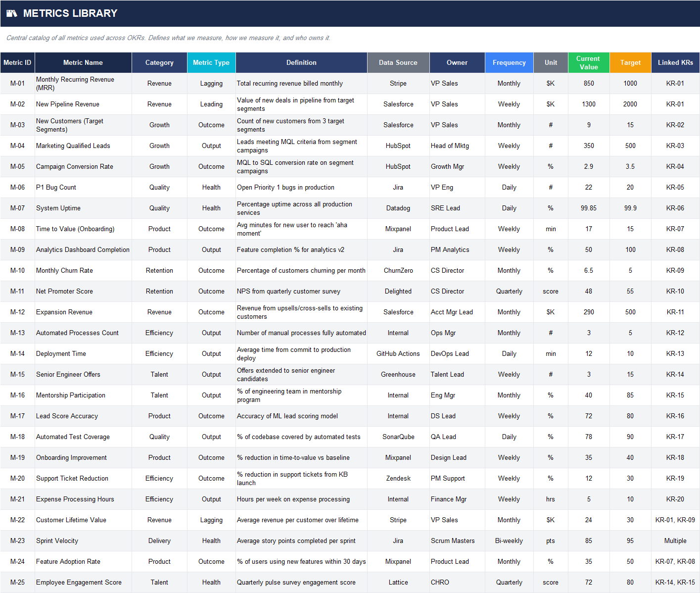700x593 pixels.
Task: Select the SRE Lead owner cell
Action: click(x=457, y=208)
